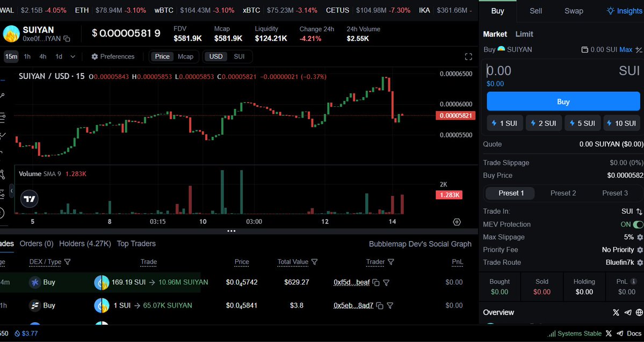This screenshot has width=644, height=342.
Task: Open the Docs link
Action: pos(634,333)
